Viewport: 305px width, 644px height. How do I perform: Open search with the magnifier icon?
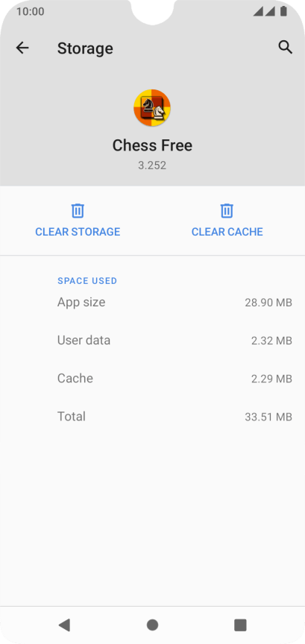pos(286,48)
